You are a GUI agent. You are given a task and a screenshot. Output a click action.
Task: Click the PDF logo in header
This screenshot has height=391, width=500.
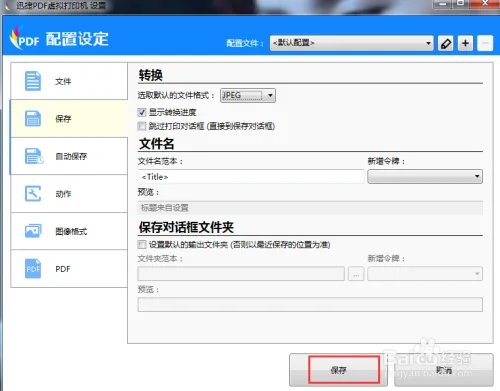24,38
